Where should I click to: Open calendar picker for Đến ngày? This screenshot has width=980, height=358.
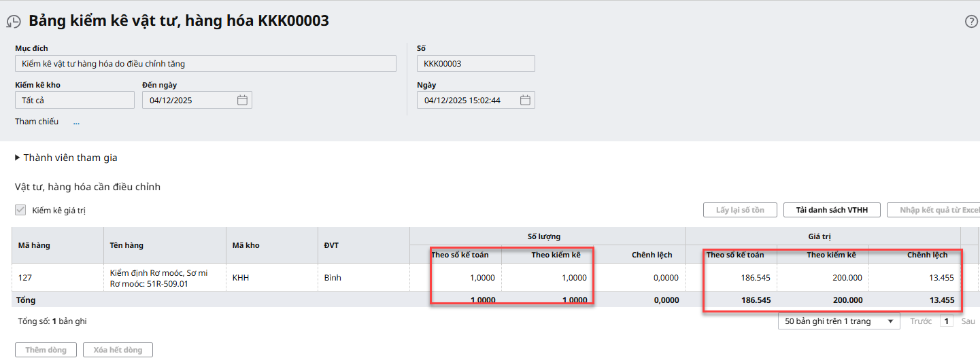tap(242, 101)
